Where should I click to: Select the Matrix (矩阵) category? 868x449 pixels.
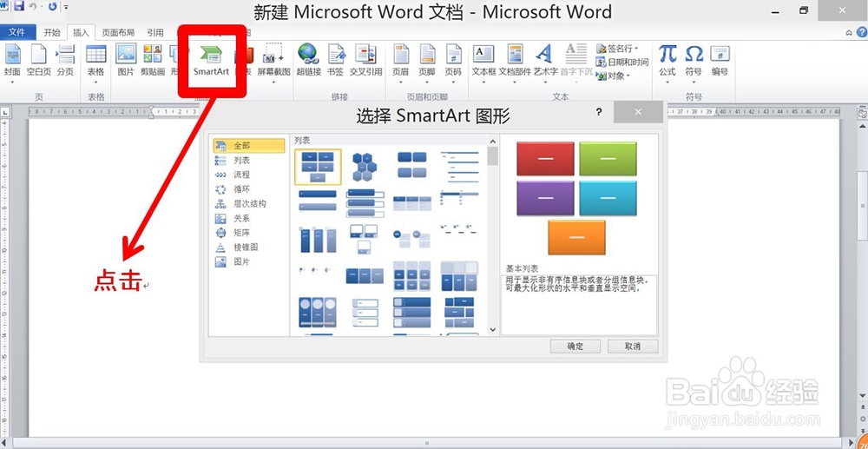[248, 233]
